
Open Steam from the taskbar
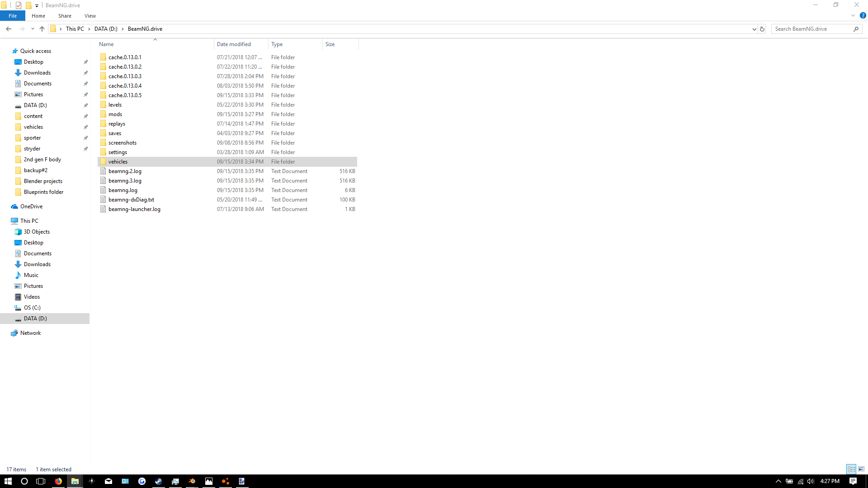tap(158, 481)
